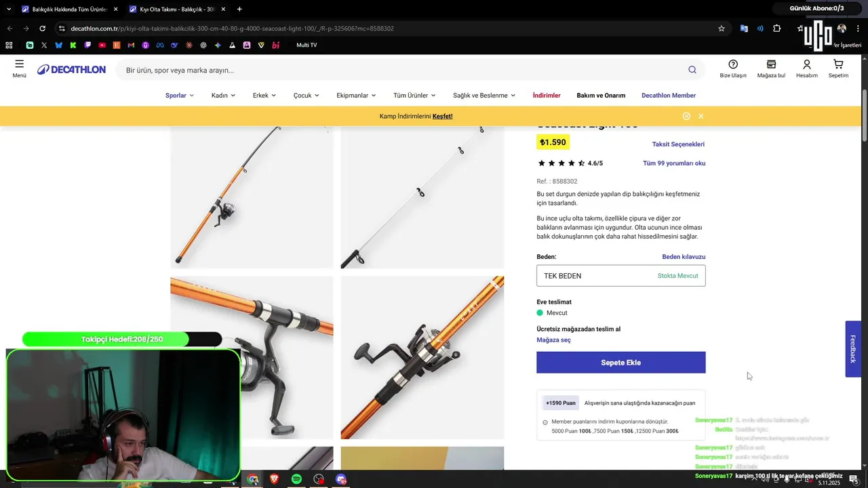Screen dimensions: 868x488
Task: Open the X (Twitter) bookmark
Action: (44, 45)
